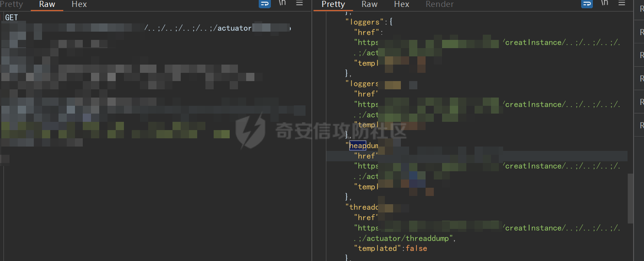
Task: Click the response pane vertical scrollbar thumb
Action: 630,198
